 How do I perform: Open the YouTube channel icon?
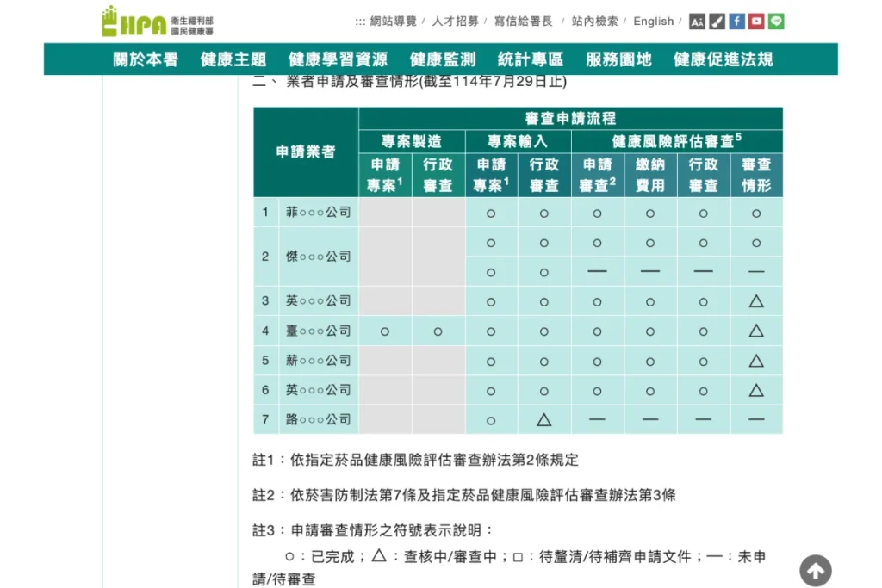tap(756, 22)
